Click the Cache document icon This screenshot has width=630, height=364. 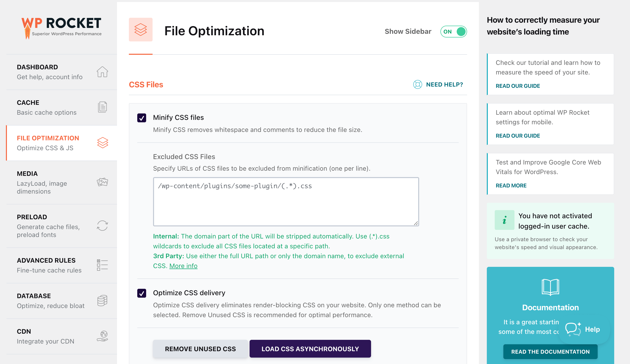[x=102, y=107]
